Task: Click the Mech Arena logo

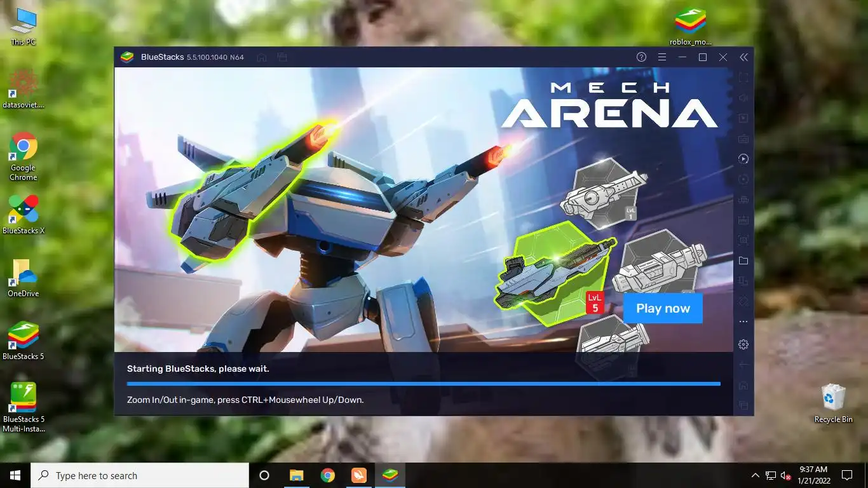Action: (609, 105)
